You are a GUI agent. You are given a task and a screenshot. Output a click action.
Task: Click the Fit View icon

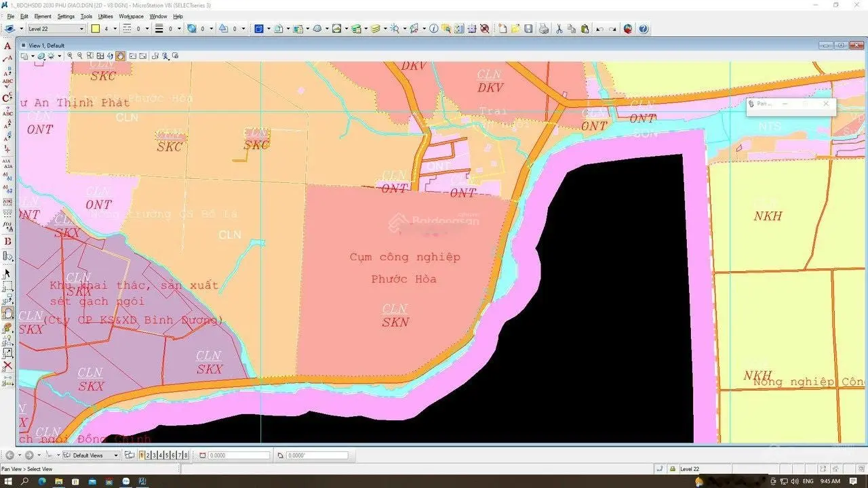coord(100,56)
